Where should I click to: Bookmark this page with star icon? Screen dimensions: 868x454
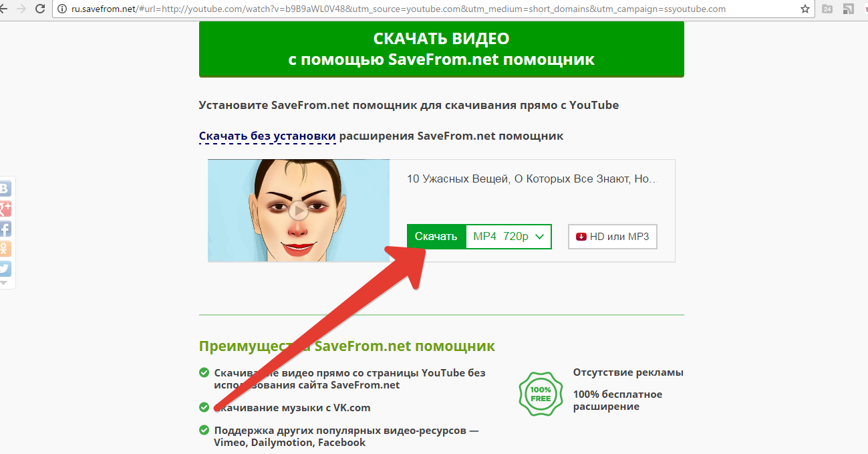pos(805,9)
